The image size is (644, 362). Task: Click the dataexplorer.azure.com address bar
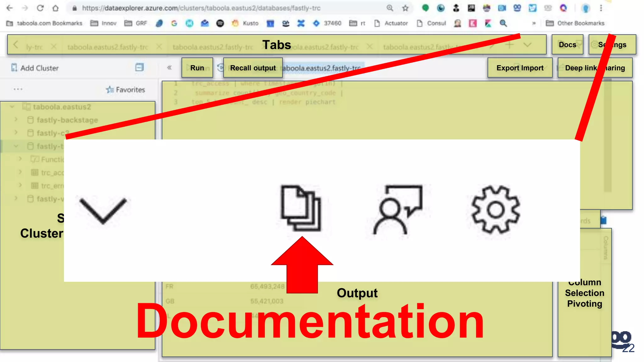(201, 8)
